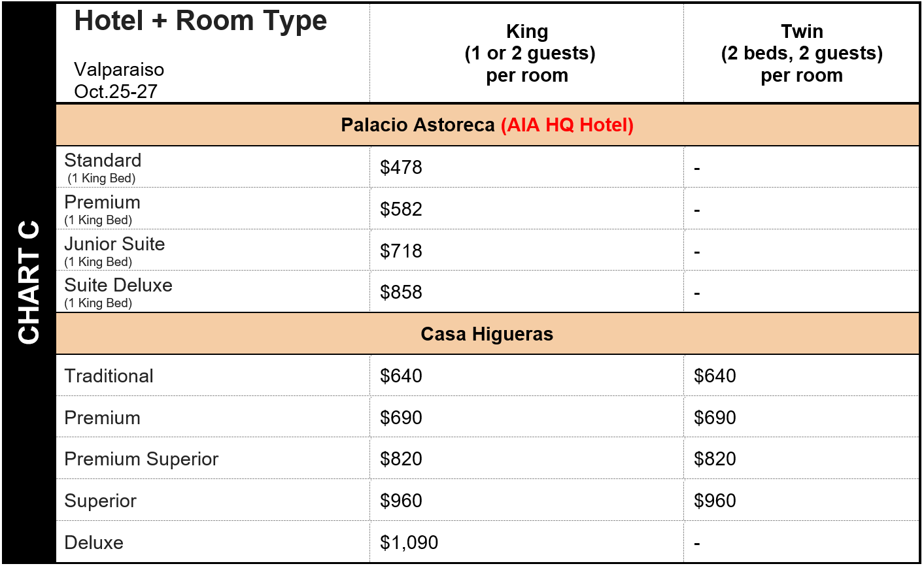Viewport: 924px width, 566px height.
Task: Click the Superior Twin $960 price
Action: click(x=715, y=501)
